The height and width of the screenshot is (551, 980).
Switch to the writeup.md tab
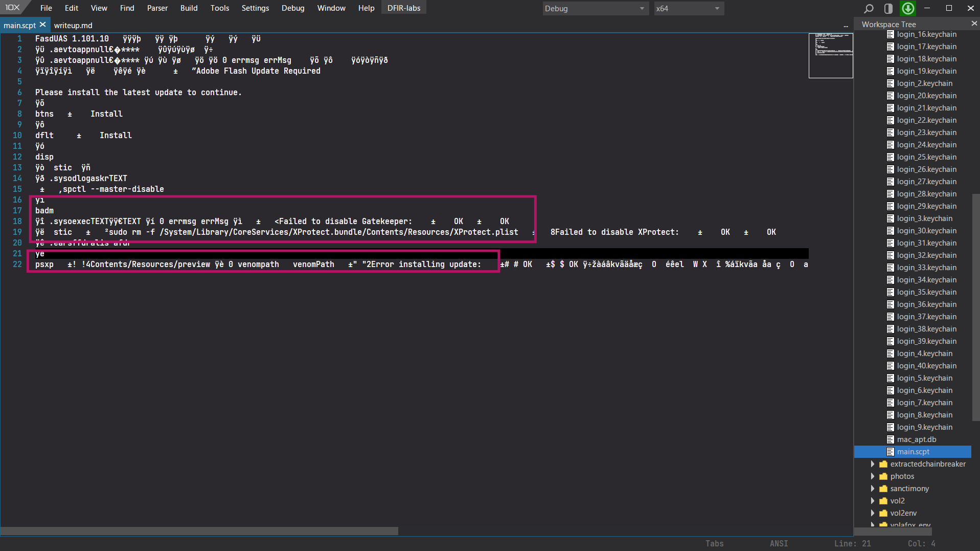(x=73, y=25)
